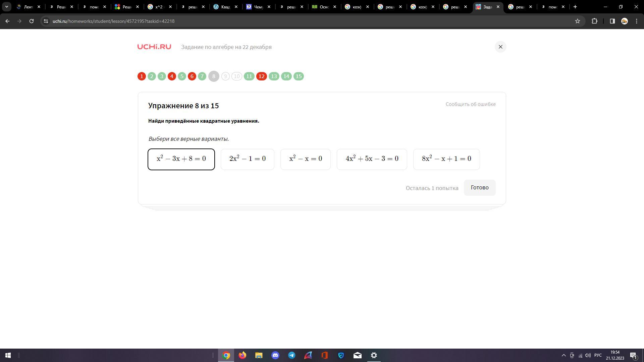Jump to exercise number 9
Screen dimensions: 644x362
tap(225, 76)
